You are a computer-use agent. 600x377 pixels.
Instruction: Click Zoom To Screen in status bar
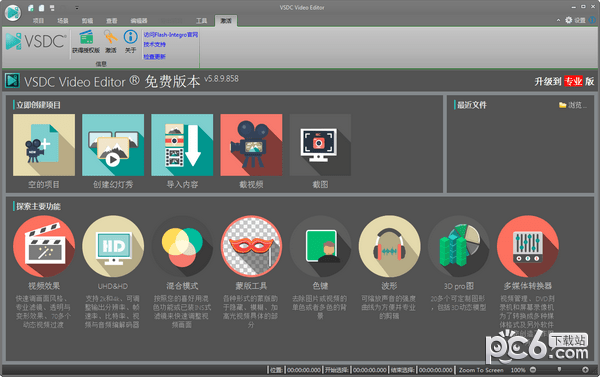pyautogui.click(x=481, y=370)
